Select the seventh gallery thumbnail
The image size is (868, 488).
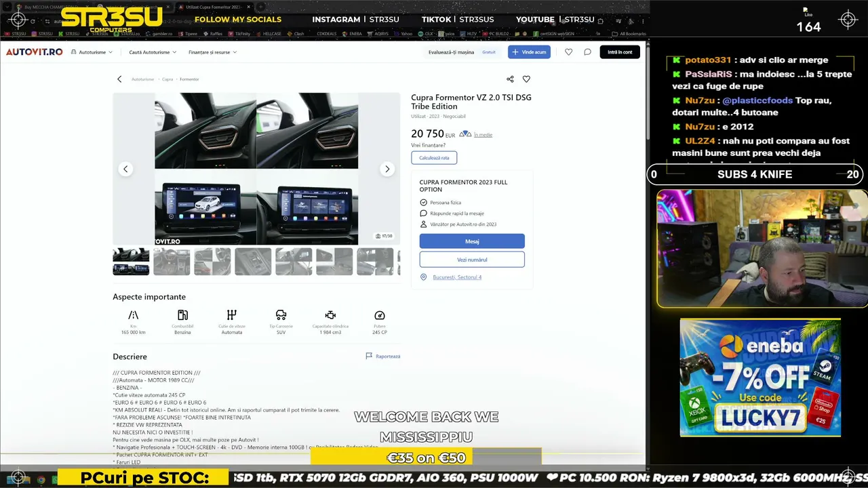(375, 262)
